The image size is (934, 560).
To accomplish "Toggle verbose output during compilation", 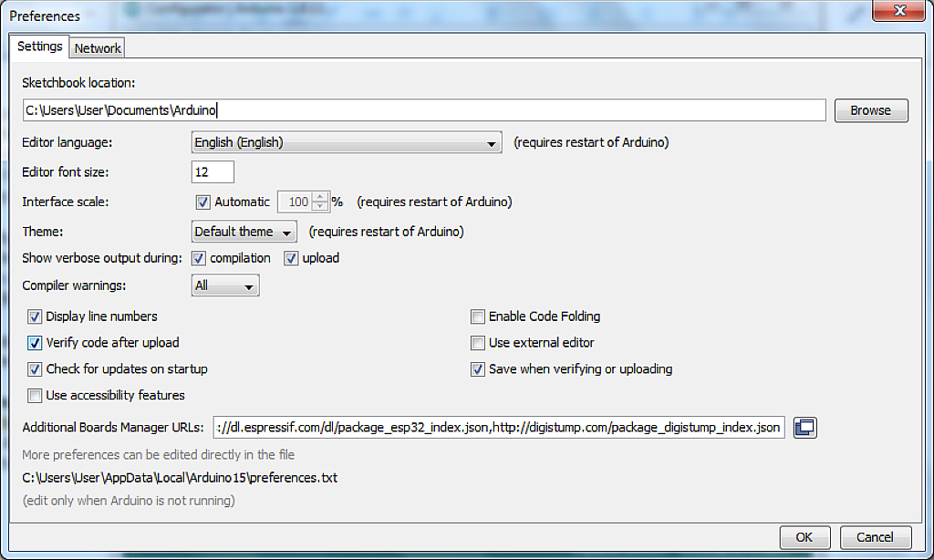I will [x=198, y=258].
